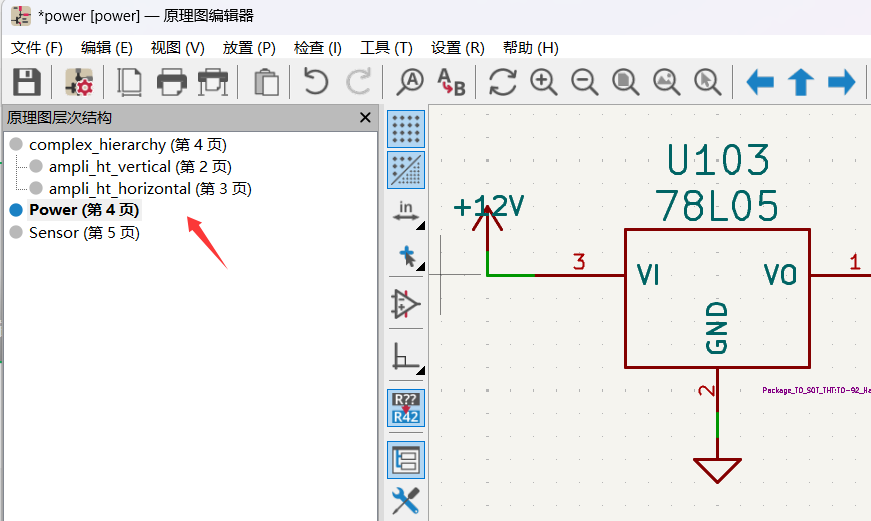Toggle hidden pins display op-amp icon

[x=406, y=304]
